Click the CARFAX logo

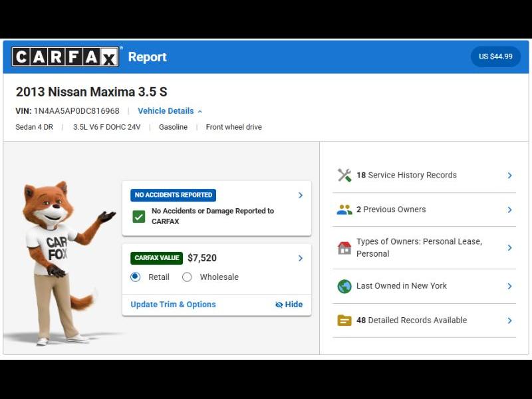(x=65, y=57)
